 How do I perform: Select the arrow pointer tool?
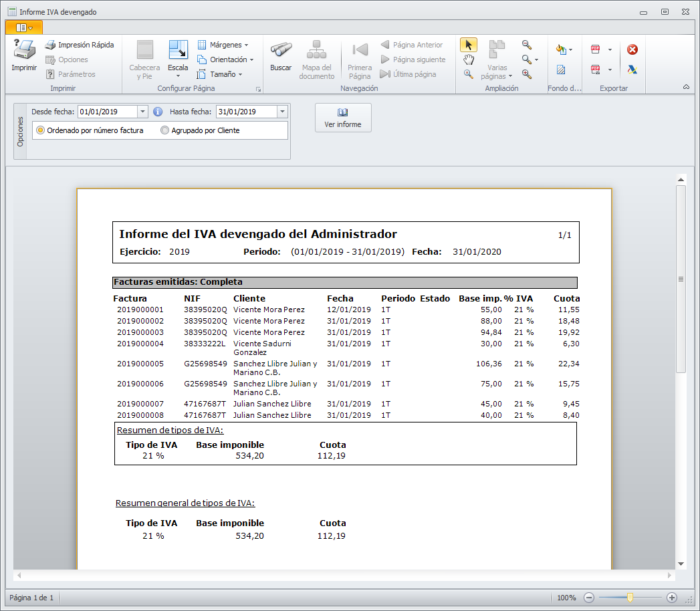pos(469,45)
